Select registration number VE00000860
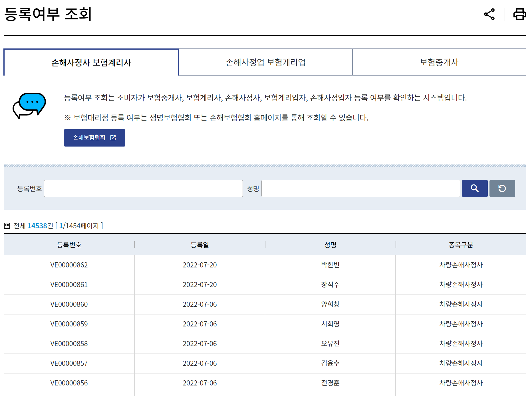This screenshot has height=396, width=532. (69, 304)
